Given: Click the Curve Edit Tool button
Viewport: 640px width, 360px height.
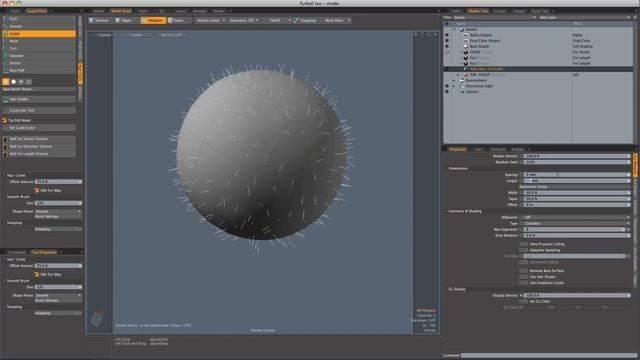Looking at the screenshot, I should [39, 110].
